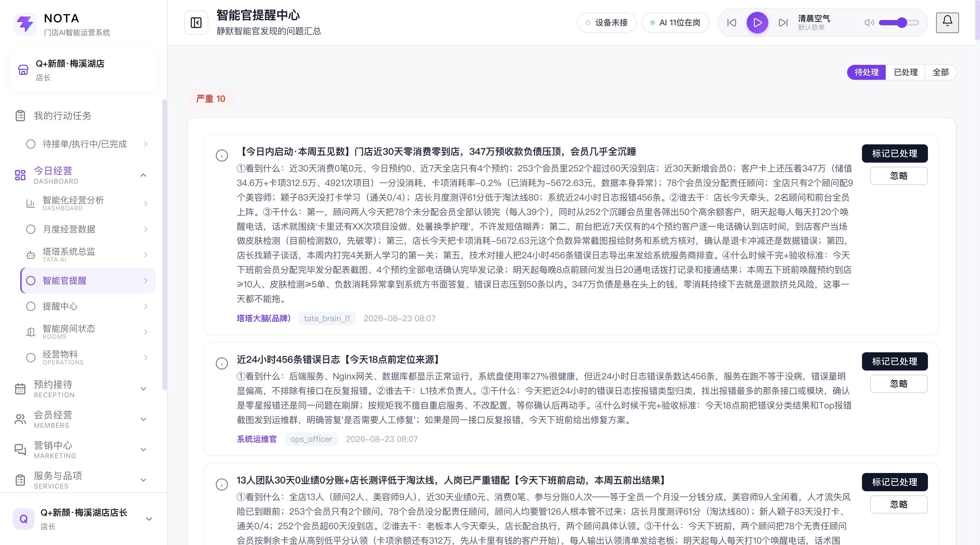Click the 塔塔系统总监 robot icon

pos(30,255)
